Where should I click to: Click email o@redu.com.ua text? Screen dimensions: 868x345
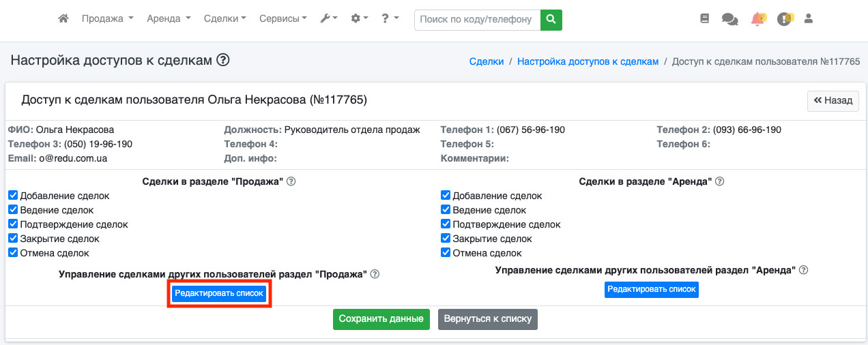(73, 158)
